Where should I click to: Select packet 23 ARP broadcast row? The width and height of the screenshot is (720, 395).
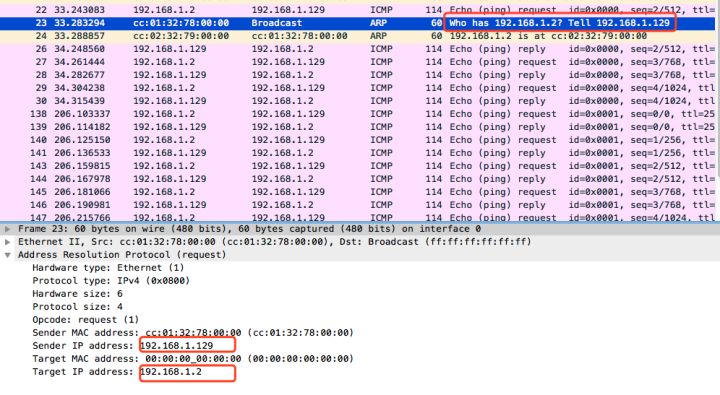[x=358, y=23]
